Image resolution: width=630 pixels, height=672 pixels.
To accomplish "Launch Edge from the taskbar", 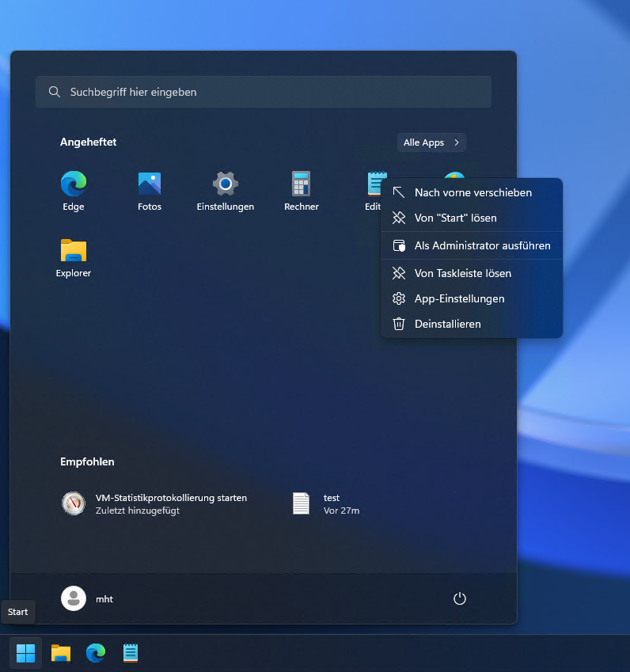I will coord(96,653).
